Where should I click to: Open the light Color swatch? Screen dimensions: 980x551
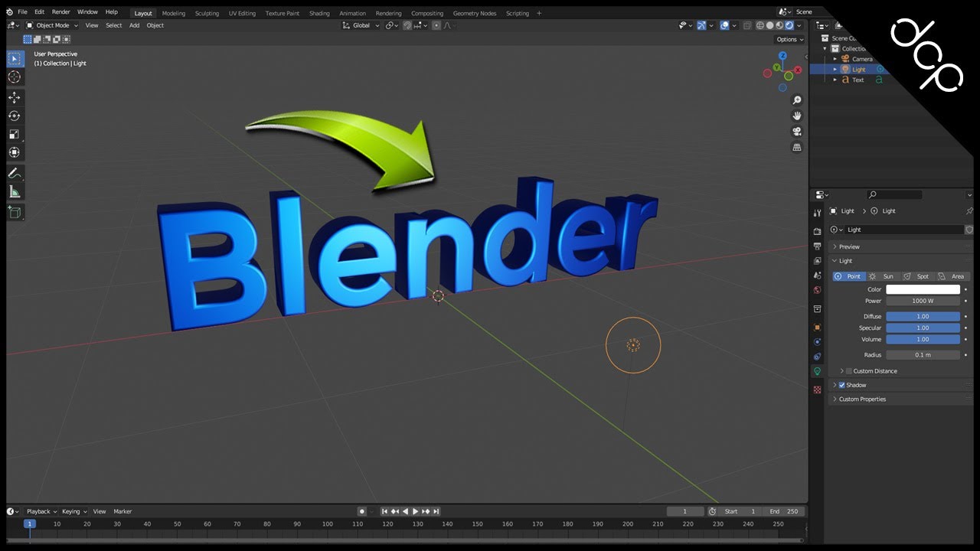(923, 289)
